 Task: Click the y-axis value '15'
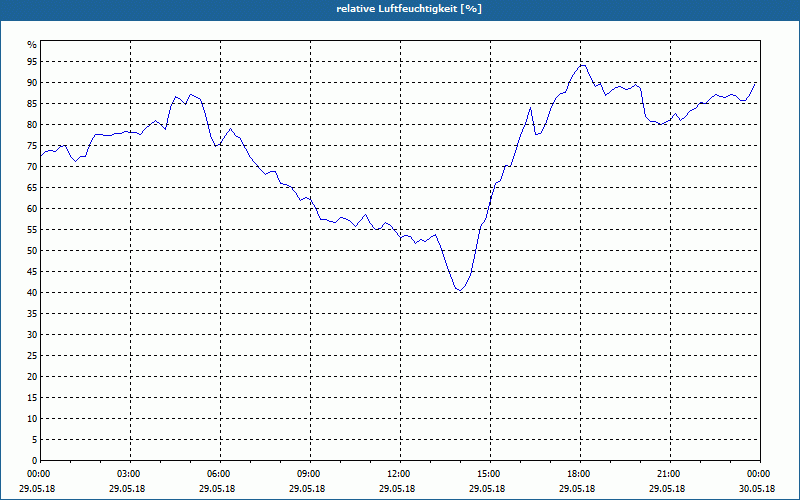pos(32,397)
